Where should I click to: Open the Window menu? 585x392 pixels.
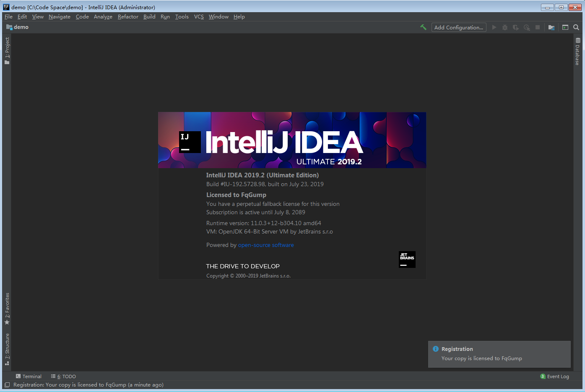pyautogui.click(x=218, y=17)
